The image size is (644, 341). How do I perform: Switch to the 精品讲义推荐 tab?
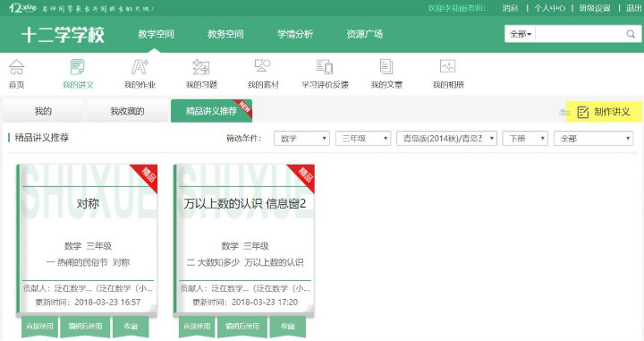click(211, 111)
